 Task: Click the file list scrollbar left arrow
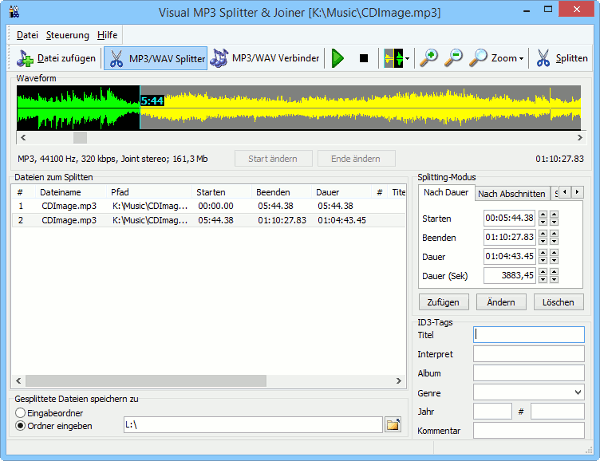click(18, 381)
